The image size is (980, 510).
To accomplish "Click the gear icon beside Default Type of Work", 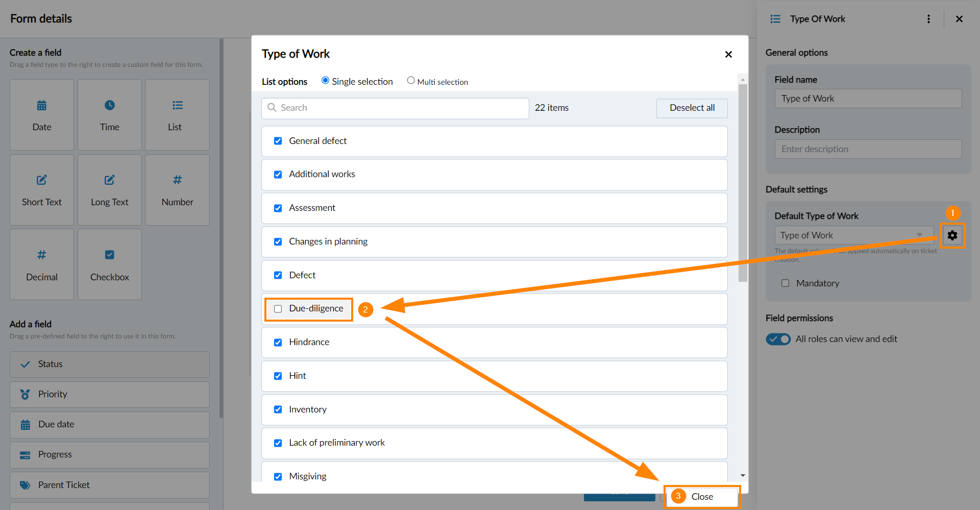I will [x=952, y=235].
